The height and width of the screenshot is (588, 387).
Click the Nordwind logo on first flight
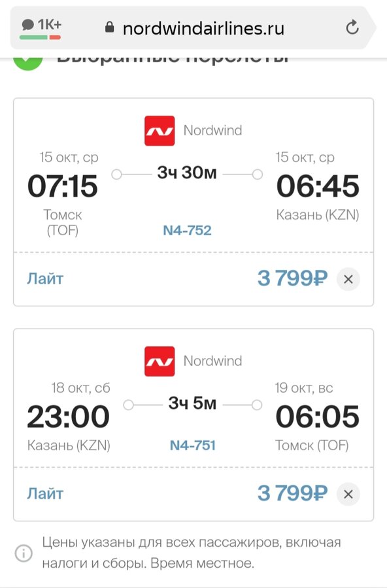tap(160, 131)
